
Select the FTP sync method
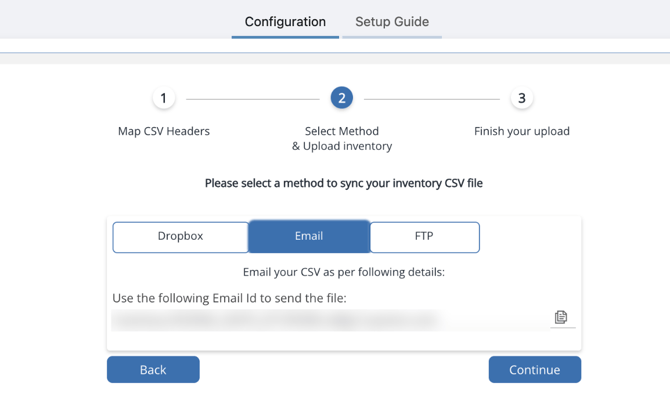pos(424,237)
